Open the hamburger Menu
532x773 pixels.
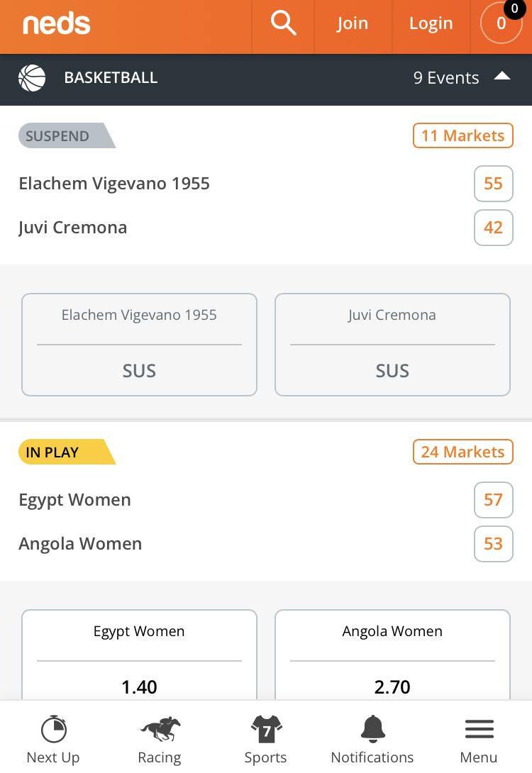479,730
